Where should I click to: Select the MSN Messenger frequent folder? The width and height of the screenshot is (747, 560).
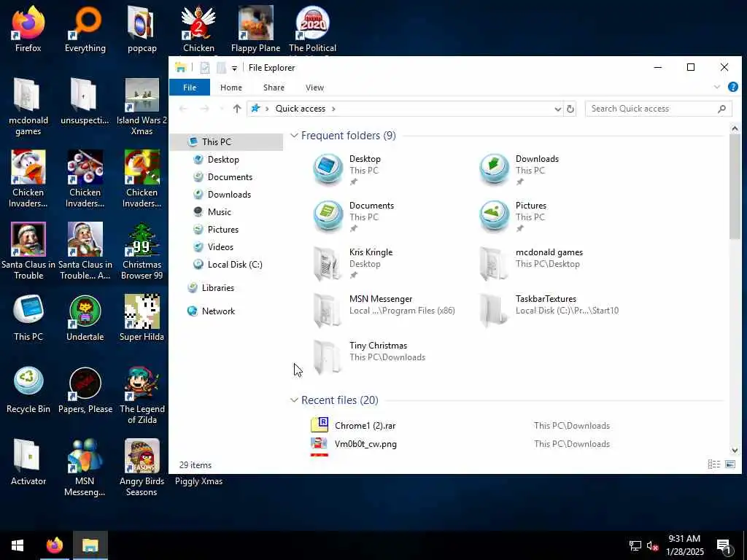(384, 309)
